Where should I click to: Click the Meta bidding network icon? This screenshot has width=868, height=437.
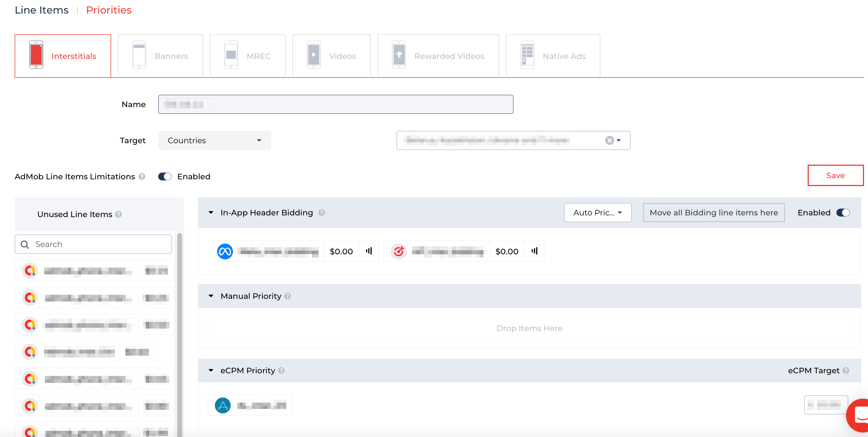point(225,251)
